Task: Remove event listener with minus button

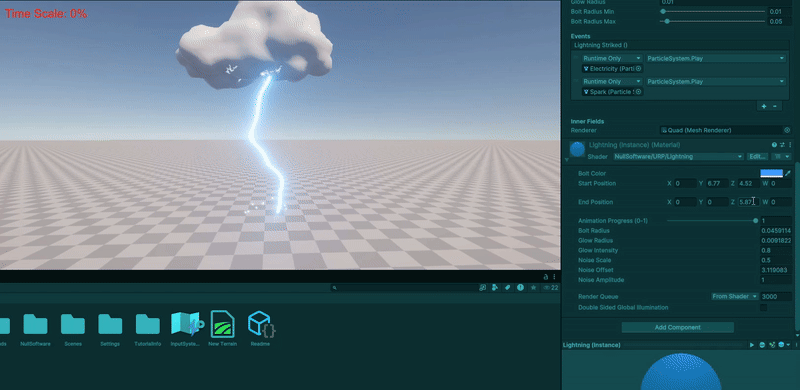Action: [x=774, y=106]
